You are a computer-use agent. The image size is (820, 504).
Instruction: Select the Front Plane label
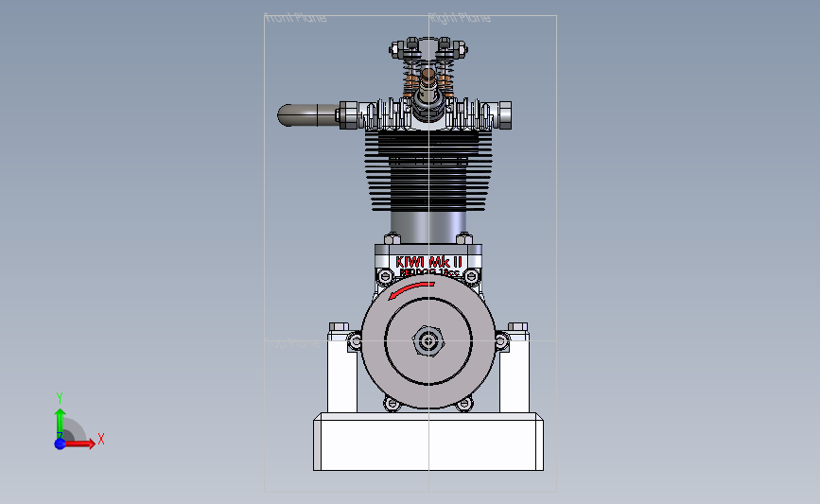[x=296, y=18]
